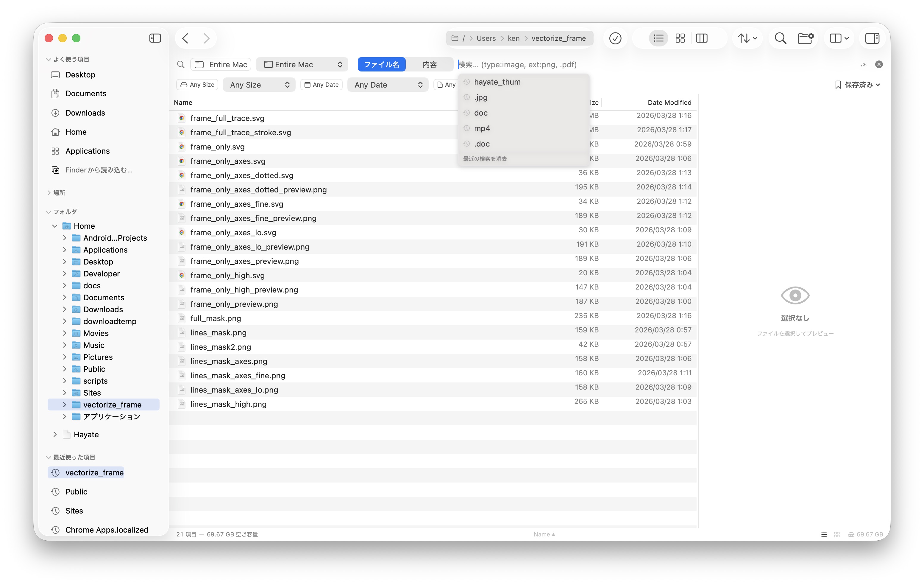The width and height of the screenshot is (924, 585).
Task: Select the 内容 search mode
Action: [429, 65]
